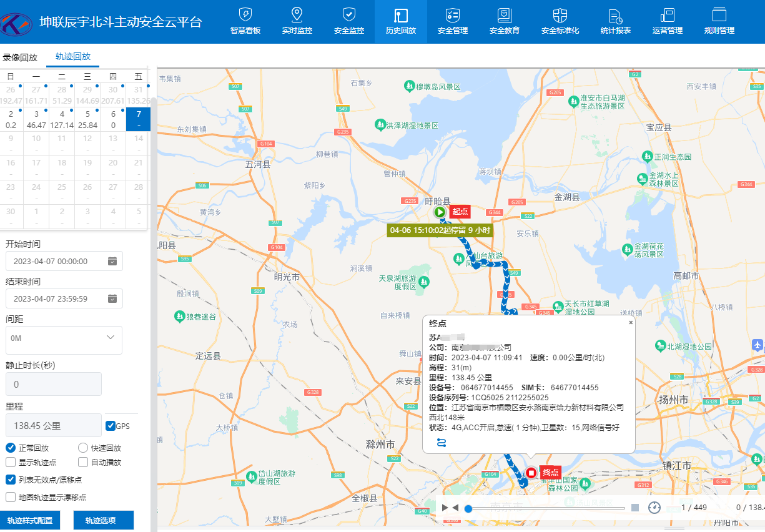Select day 5 in the calendar
This screenshot has width=765, height=532.
point(87,119)
